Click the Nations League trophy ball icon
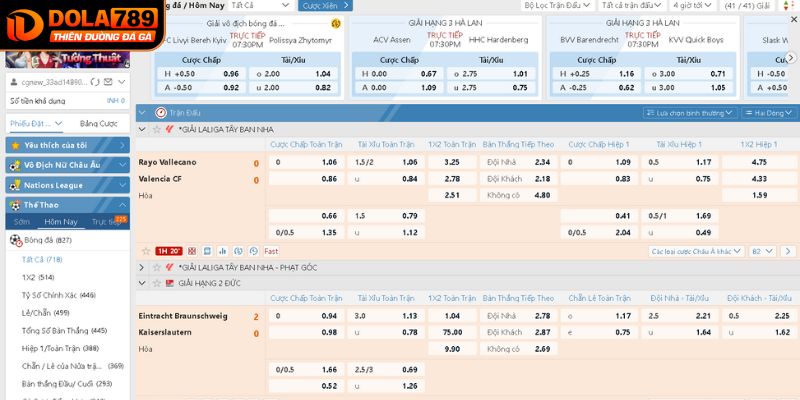Image resolution: width=800 pixels, height=400 pixels. (x=15, y=185)
